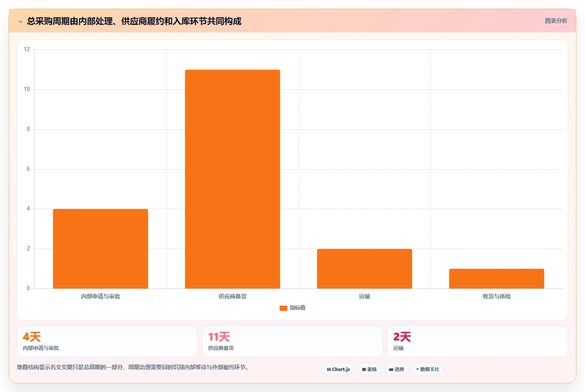The width and height of the screenshot is (585, 392).
Task: Click the 收货与质检 x-axis label
Action: pos(497,296)
